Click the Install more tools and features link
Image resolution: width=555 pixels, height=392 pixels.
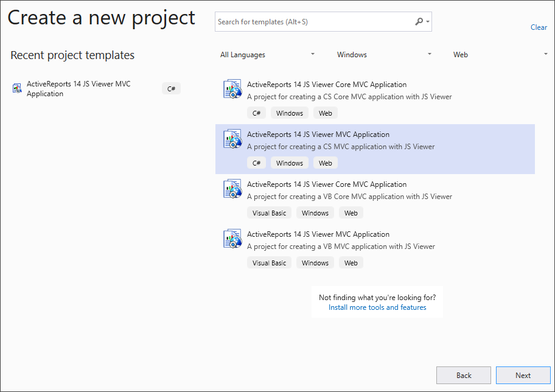(x=377, y=307)
